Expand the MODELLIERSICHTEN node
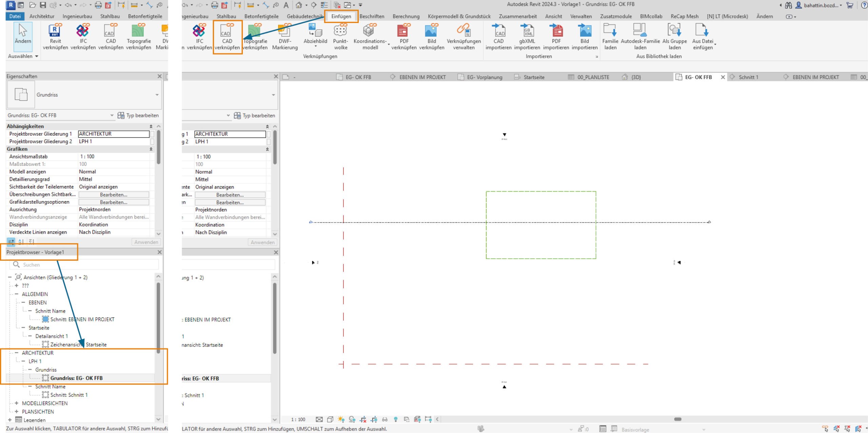 point(16,403)
